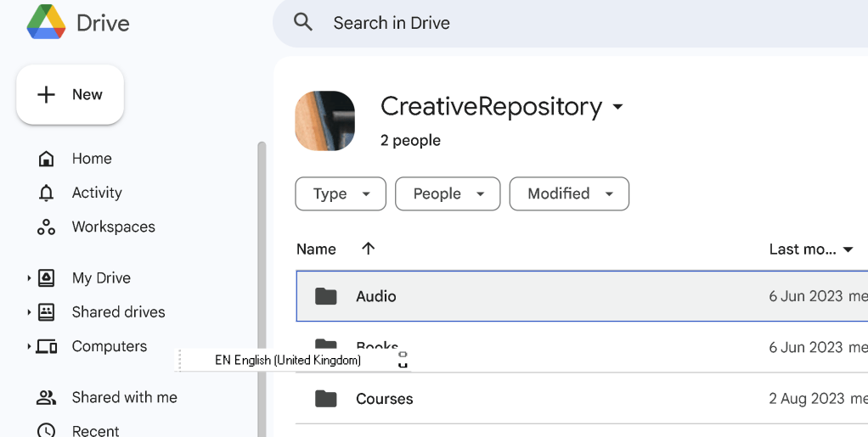Open the Type filter dropdown

[x=341, y=193]
